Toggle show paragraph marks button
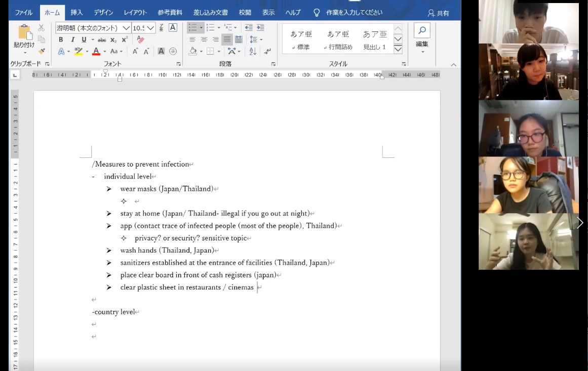The width and height of the screenshot is (588, 371). click(267, 51)
